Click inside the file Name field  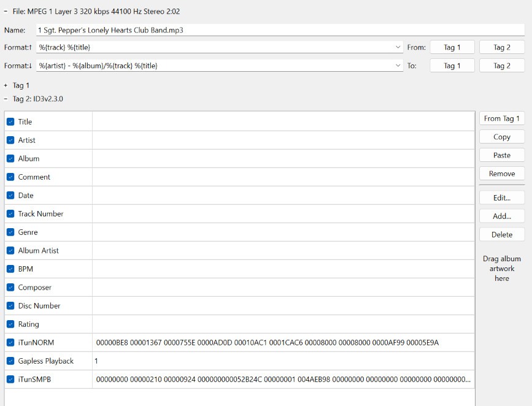279,30
